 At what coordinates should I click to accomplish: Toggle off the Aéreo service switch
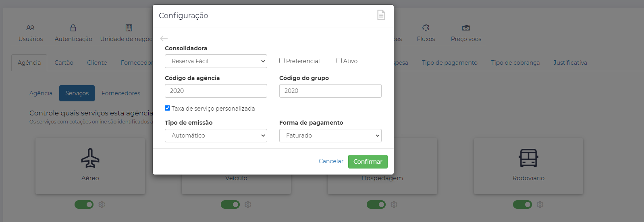(x=84, y=205)
